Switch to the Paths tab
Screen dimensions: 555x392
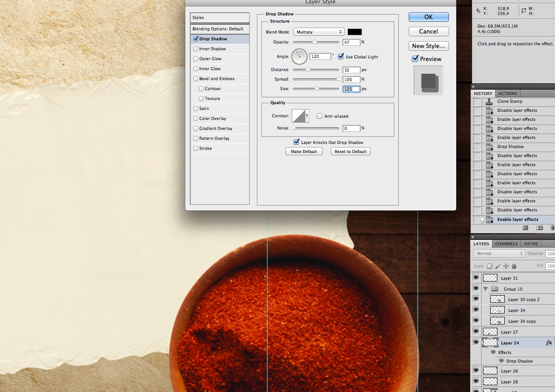point(531,244)
